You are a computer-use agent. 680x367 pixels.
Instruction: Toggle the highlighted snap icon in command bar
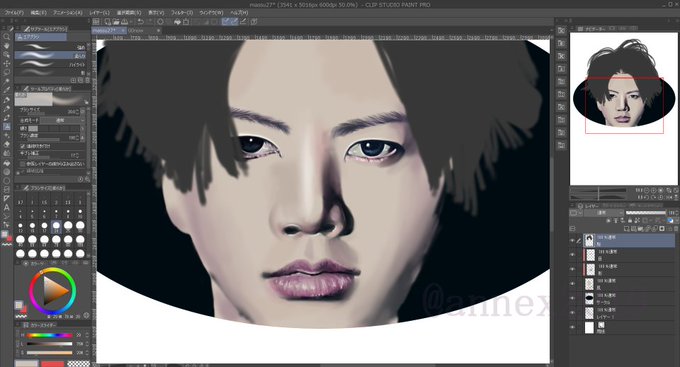[x=226, y=21]
